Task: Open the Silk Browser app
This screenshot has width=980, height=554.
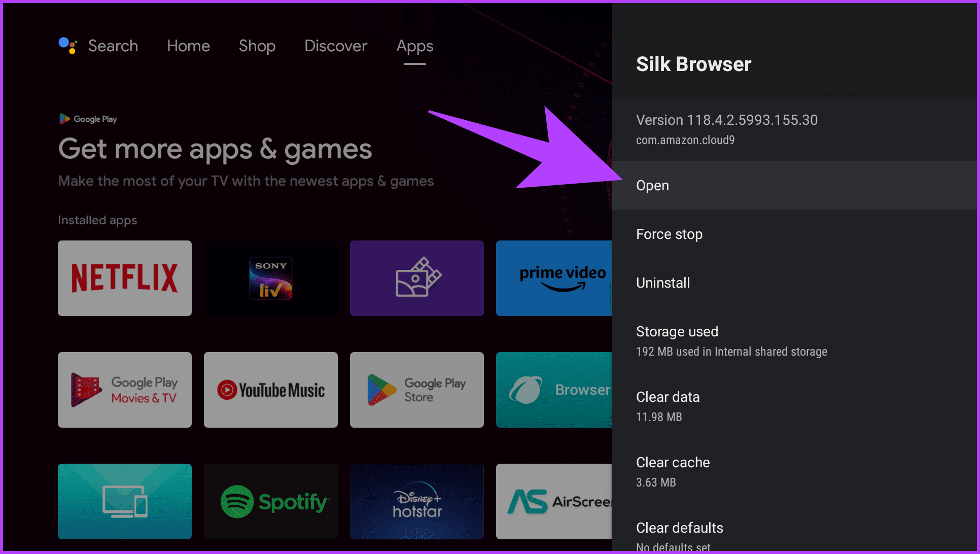Action: (652, 185)
